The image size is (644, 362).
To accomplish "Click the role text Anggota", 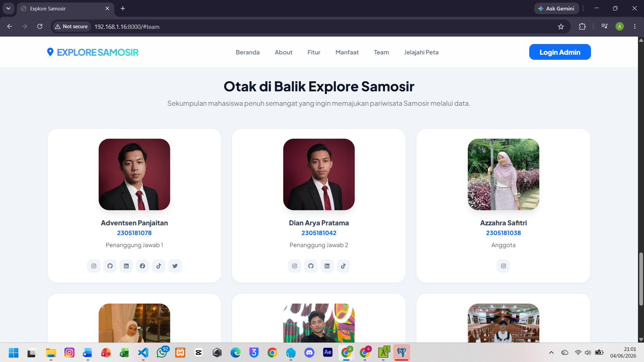I will (503, 245).
